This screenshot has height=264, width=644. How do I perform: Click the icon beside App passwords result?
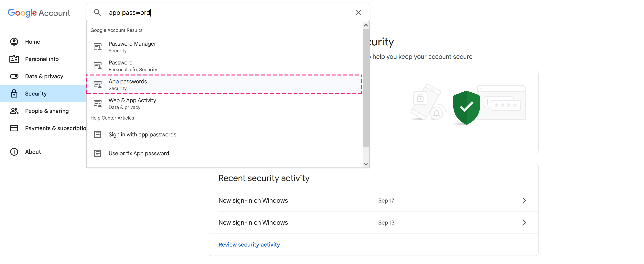coord(98,85)
